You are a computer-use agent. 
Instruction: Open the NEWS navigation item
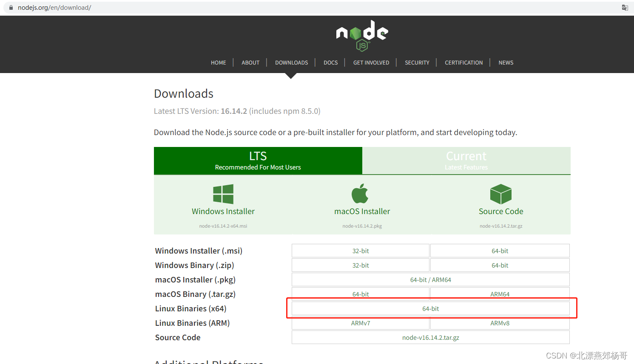tap(506, 62)
